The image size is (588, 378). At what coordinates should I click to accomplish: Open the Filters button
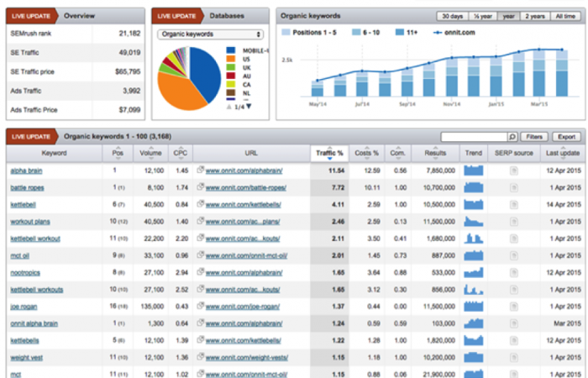[x=534, y=137]
